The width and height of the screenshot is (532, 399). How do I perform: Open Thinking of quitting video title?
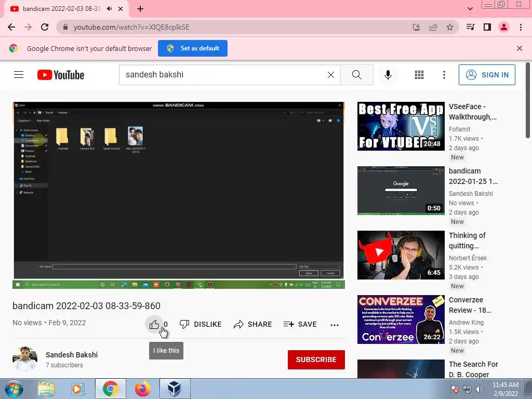tap(467, 241)
